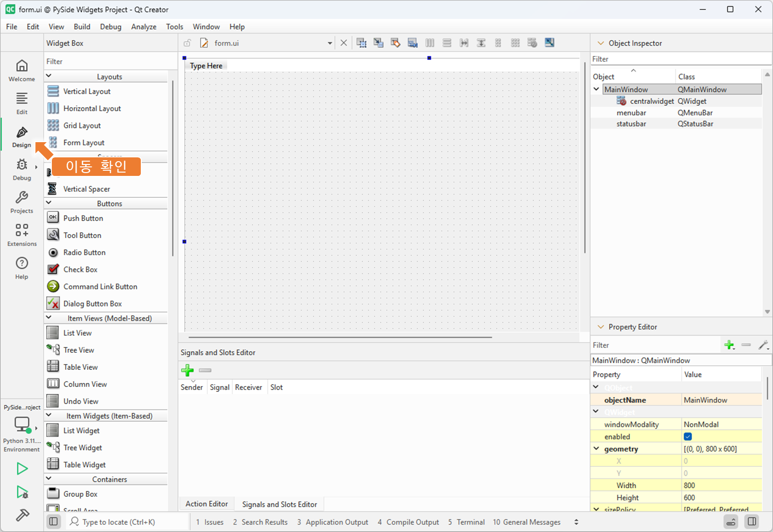Open Property Editor wrench configure icon

click(x=763, y=345)
